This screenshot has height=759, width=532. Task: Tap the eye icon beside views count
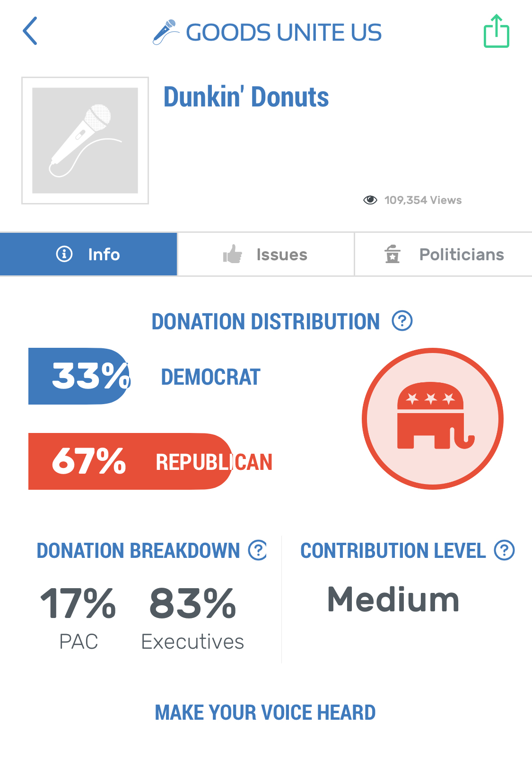370,200
